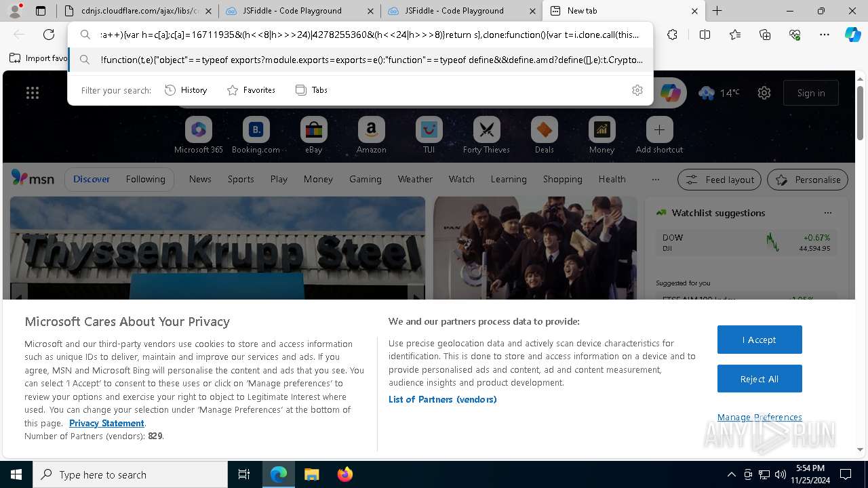Show hidden system tray icons
Image resolution: width=868 pixels, height=488 pixels.
pos(731,474)
